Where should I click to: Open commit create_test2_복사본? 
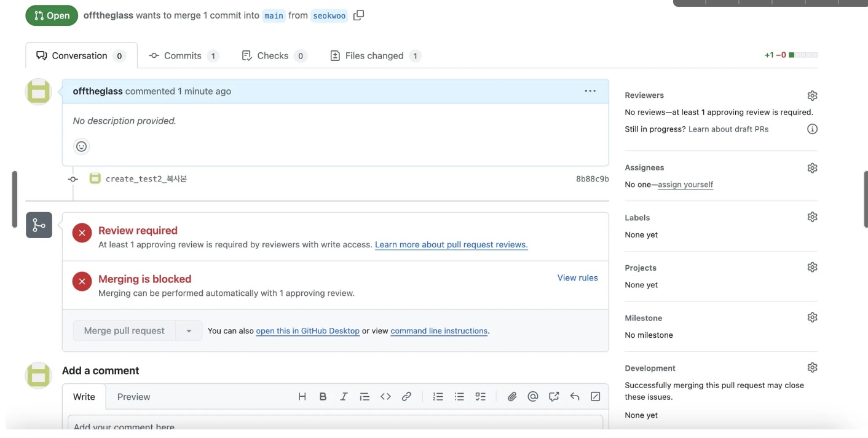[x=146, y=179]
